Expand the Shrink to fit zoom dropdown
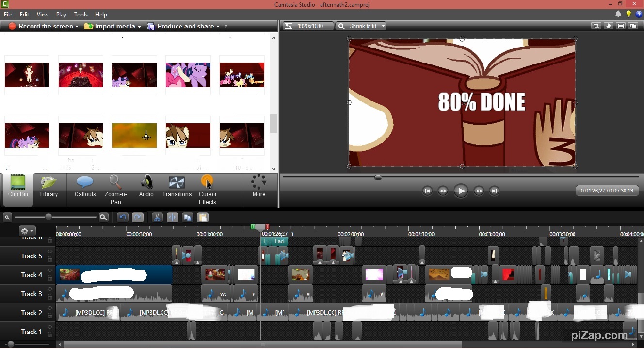The image size is (644, 349). (x=383, y=26)
